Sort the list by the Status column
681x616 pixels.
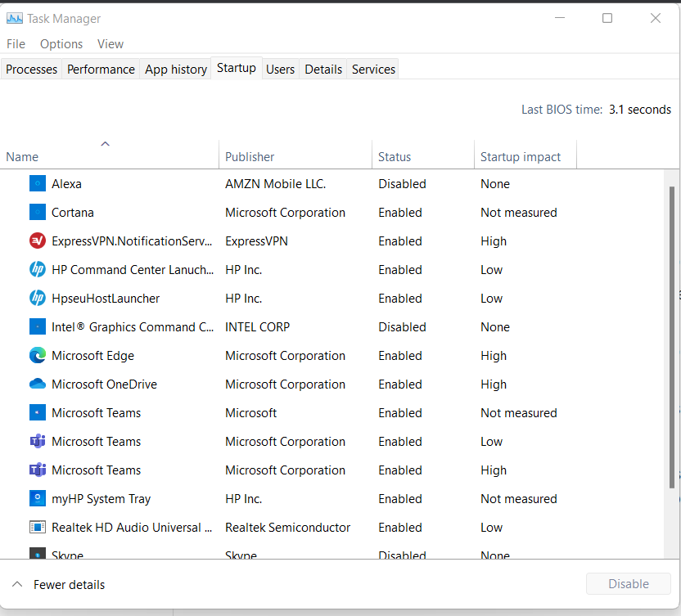pos(395,157)
